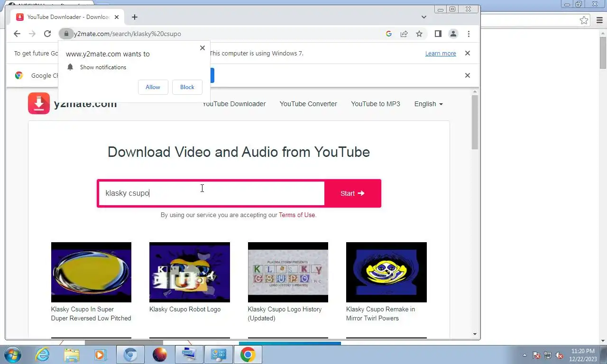The image size is (607, 364).
Task: Open the YouTube to MP3 menu item
Action: pyautogui.click(x=376, y=104)
